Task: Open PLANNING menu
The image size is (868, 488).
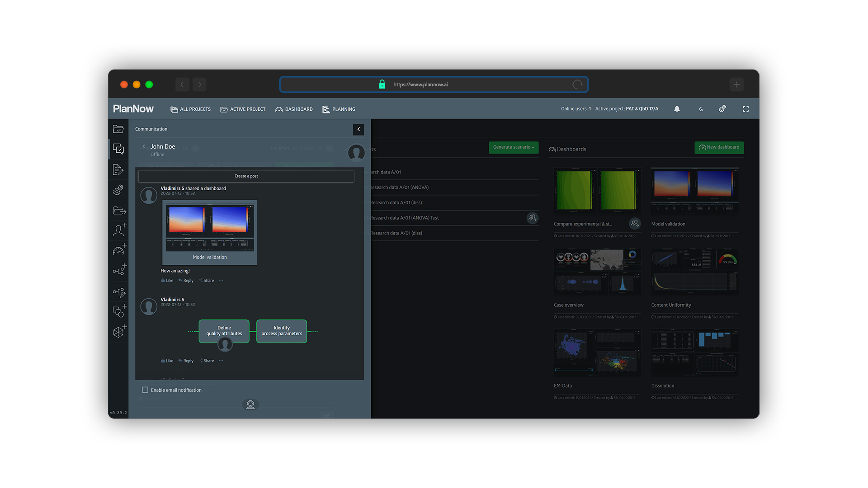Action: click(339, 109)
